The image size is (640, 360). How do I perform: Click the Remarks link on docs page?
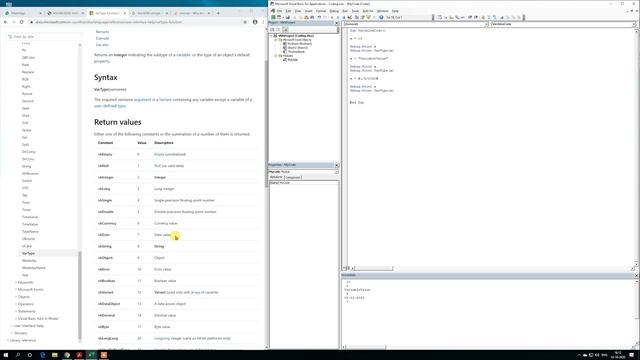pos(102,32)
